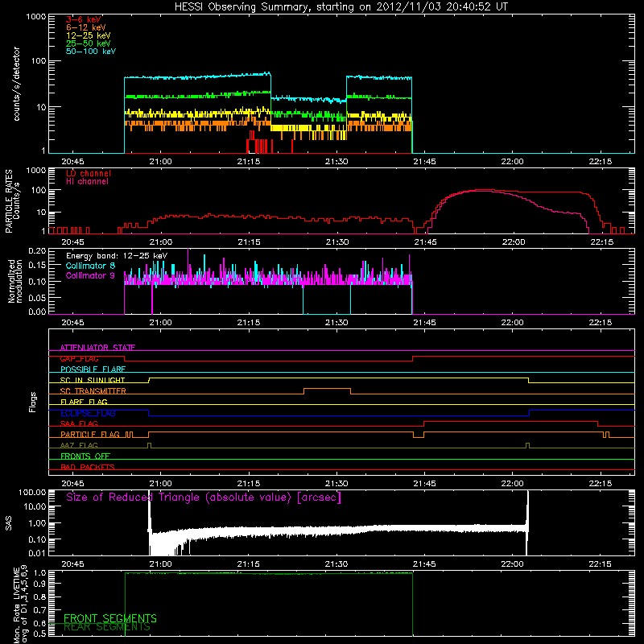
Task: Click the 1000 y-axis value on counts plot
Action: [35, 17]
